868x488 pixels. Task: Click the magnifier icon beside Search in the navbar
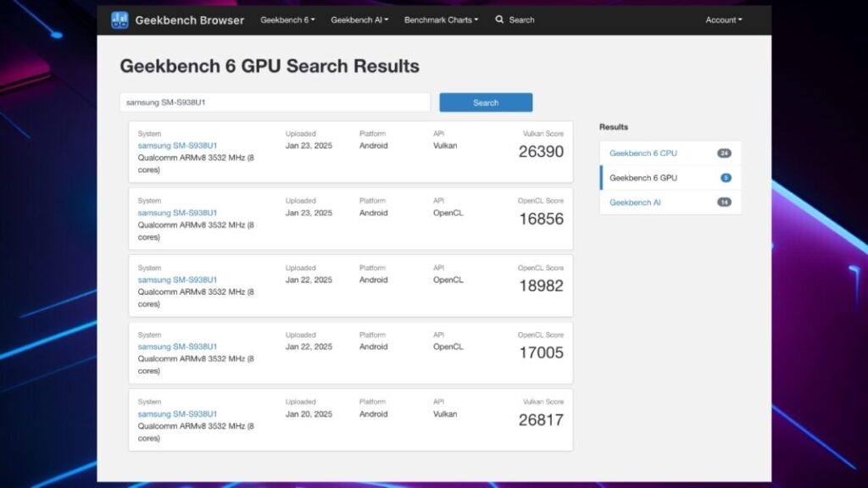click(x=499, y=19)
